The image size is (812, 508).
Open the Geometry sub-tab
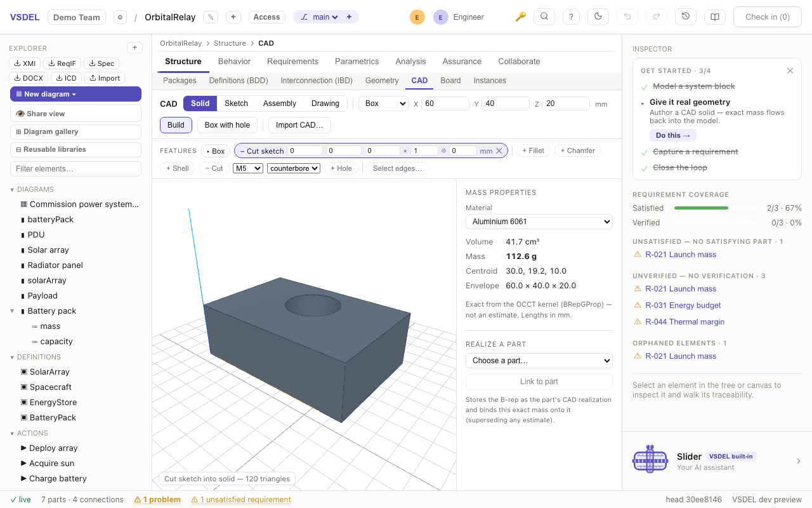click(x=382, y=81)
